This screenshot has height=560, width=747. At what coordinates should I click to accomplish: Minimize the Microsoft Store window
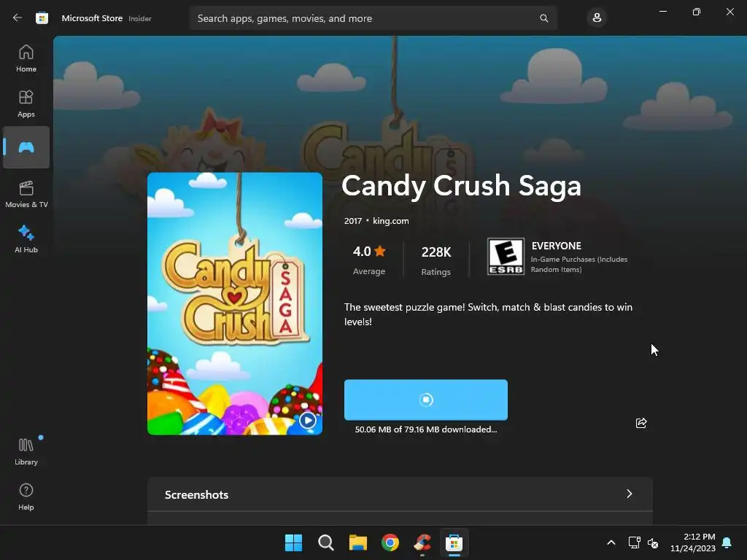(662, 12)
